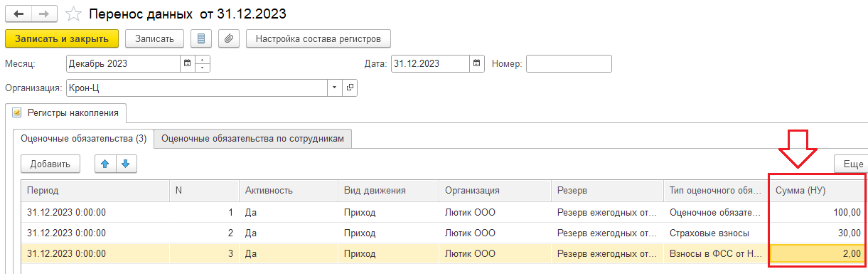Open calendar picker for Месяц field

188,63
